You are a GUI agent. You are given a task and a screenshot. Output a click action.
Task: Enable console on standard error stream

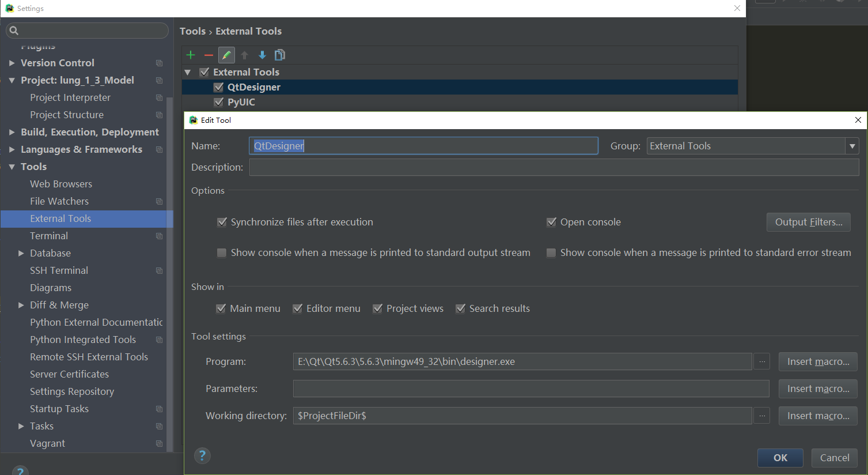[x=551, y=252]
